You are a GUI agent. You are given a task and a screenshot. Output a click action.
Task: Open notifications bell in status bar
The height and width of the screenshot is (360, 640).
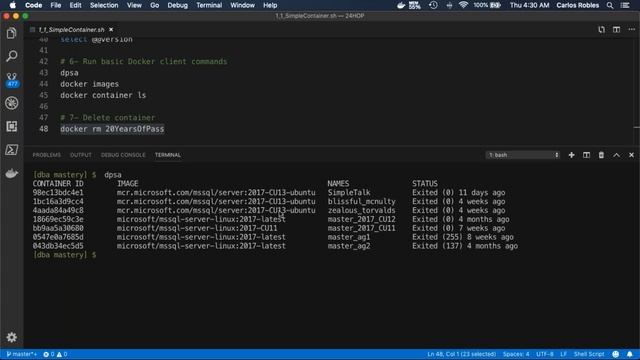click(x=630, y=354)
